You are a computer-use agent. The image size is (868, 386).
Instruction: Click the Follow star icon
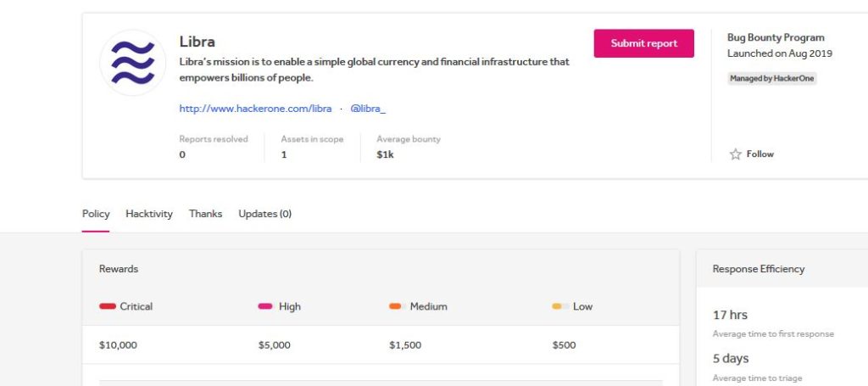point(735,154)
